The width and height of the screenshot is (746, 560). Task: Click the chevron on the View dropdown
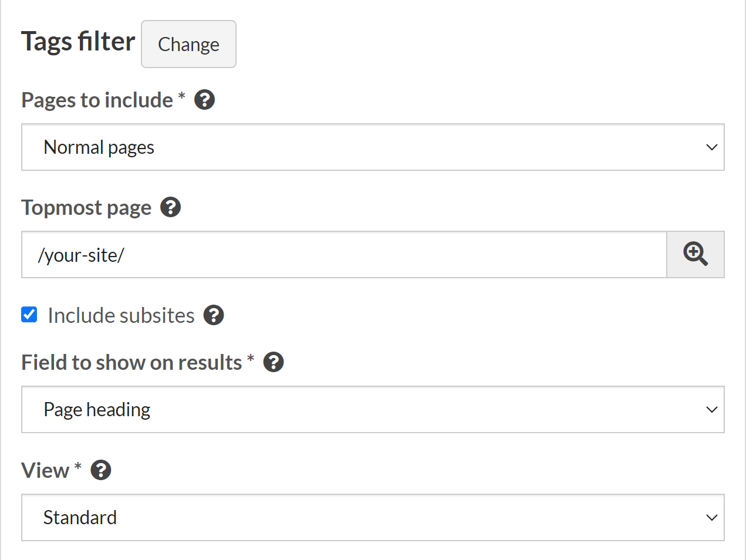711,517
